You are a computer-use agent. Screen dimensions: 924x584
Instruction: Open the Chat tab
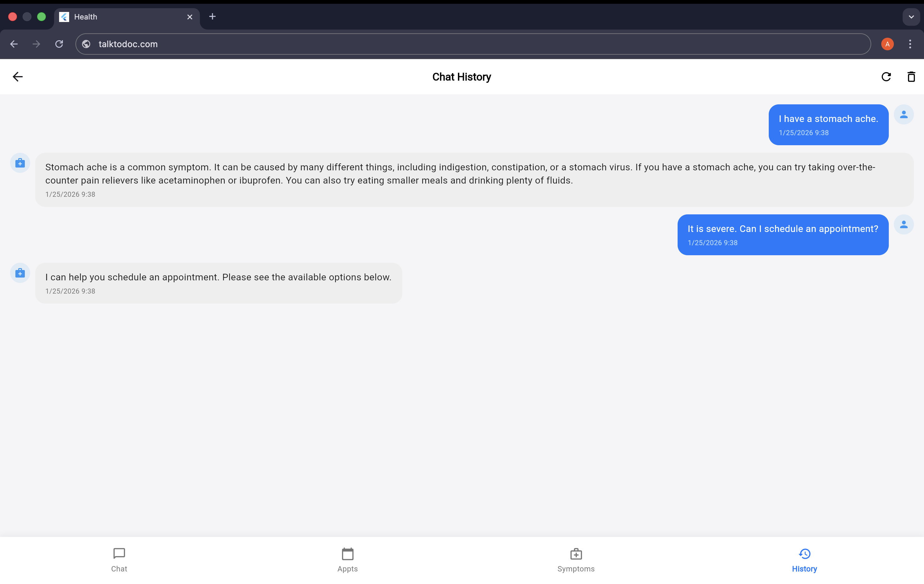119,560
